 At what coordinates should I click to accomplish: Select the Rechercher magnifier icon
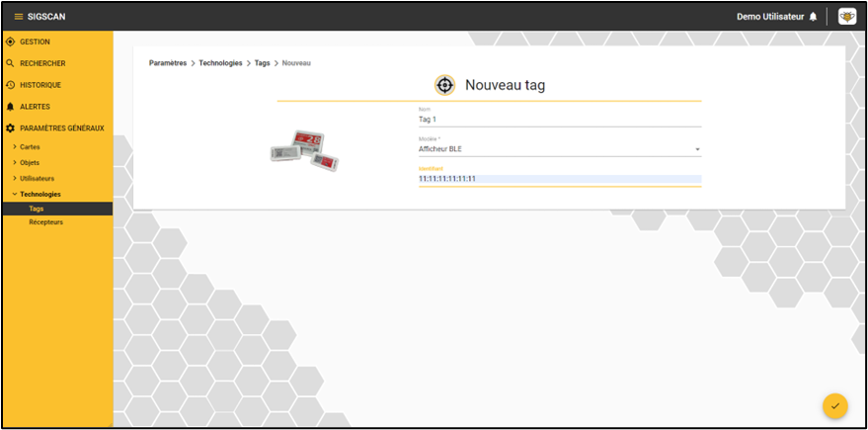click(x=10, y=63)
